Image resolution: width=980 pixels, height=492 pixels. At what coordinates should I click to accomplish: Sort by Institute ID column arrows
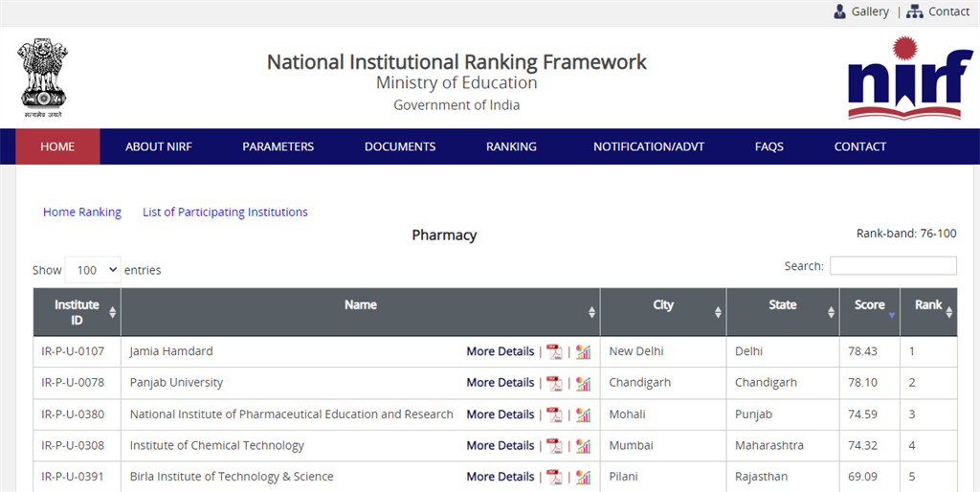pyautogui.click(x=113, y=312)
